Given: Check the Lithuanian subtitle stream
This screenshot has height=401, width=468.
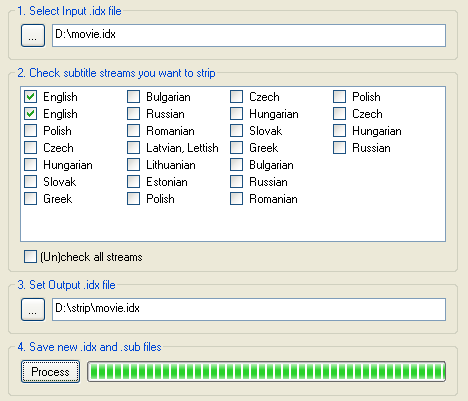Looking at the screenshot, I should tap(134, 165).
